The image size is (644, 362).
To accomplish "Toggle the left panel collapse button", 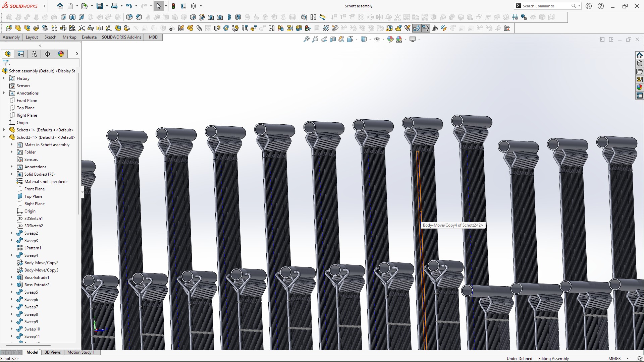I will pos(602,40).
